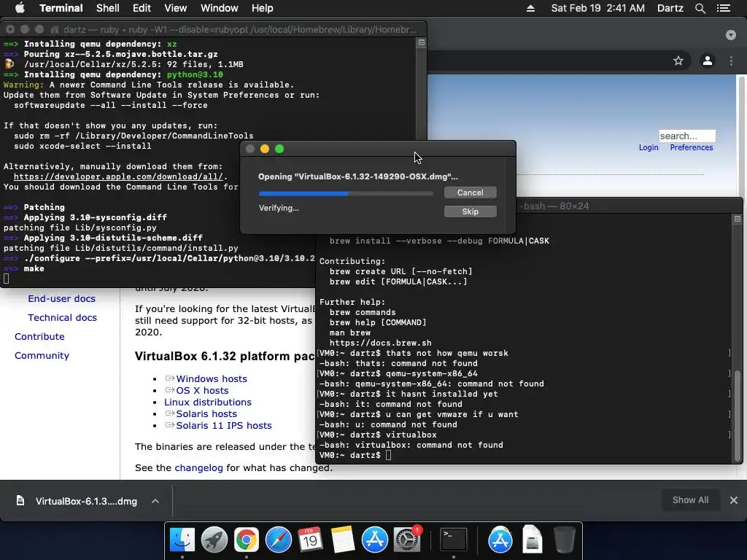Open Terminal from the Dock
747x560 pixels.
tap(453, 540)
